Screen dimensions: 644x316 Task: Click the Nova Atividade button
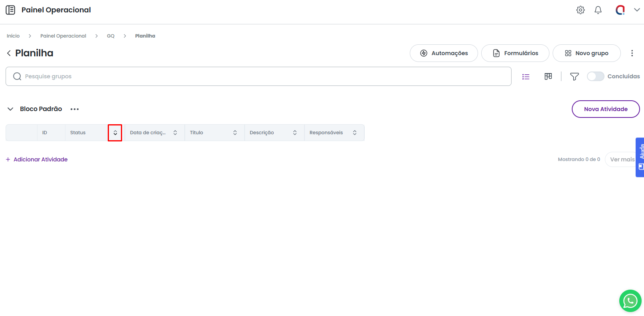pyautogui.click(x=605, y=109)
